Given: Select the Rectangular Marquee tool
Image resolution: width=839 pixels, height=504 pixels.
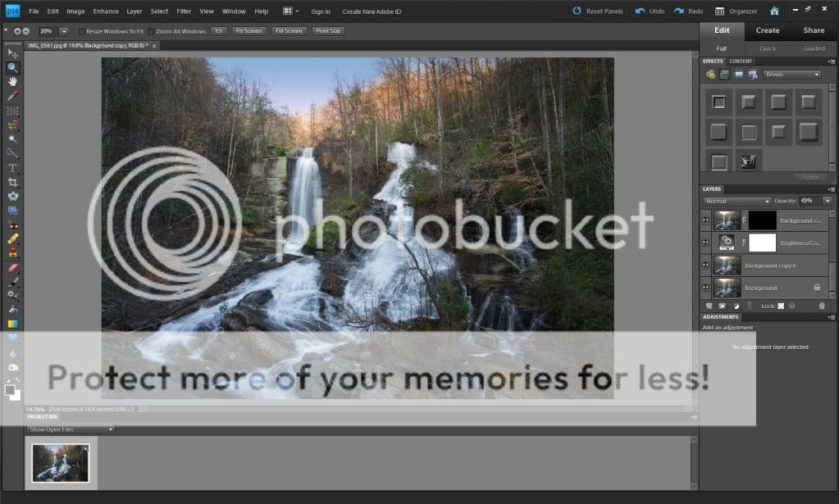Looking at the screenshot, I should coord(12,111).
